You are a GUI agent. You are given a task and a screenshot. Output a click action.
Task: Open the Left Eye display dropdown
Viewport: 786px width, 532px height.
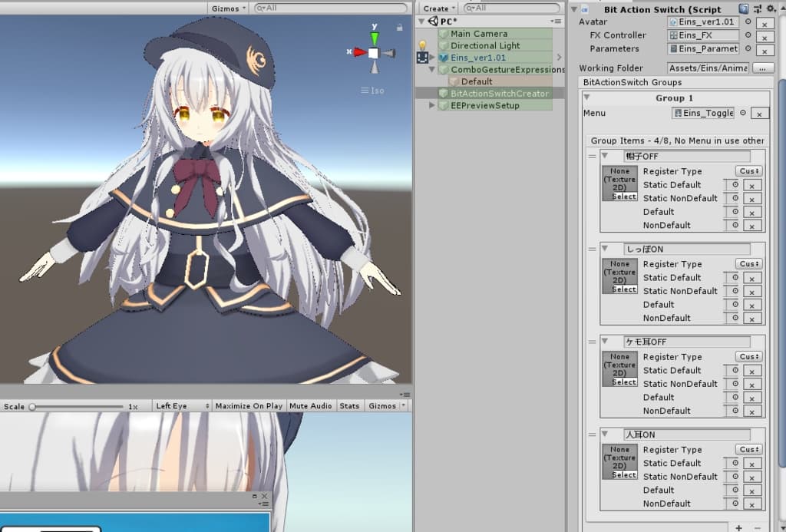182,406
